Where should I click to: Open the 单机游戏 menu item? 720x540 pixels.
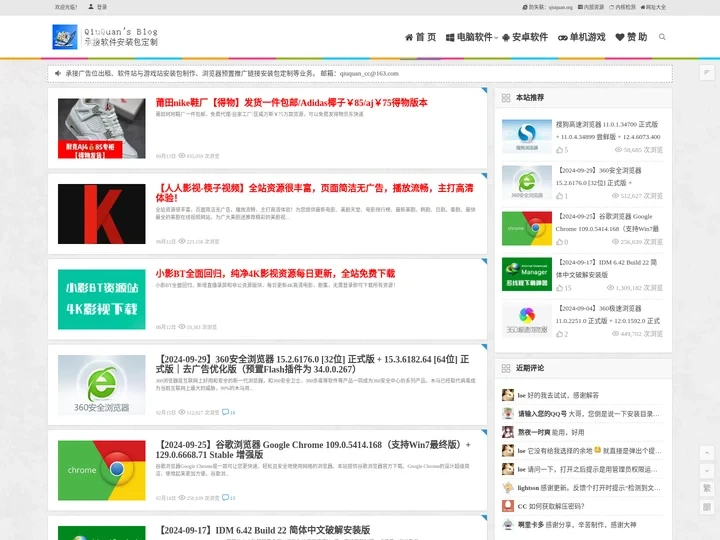582,37
